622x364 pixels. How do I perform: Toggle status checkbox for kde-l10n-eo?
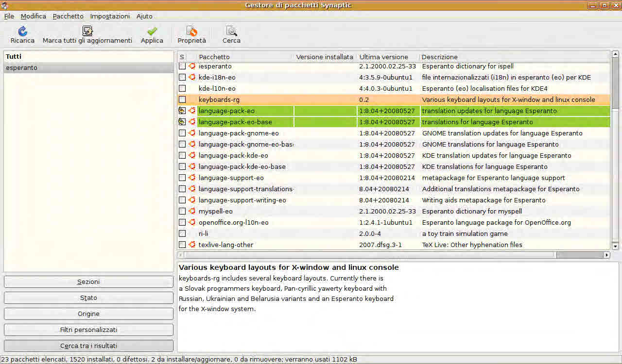click(182, 88)
